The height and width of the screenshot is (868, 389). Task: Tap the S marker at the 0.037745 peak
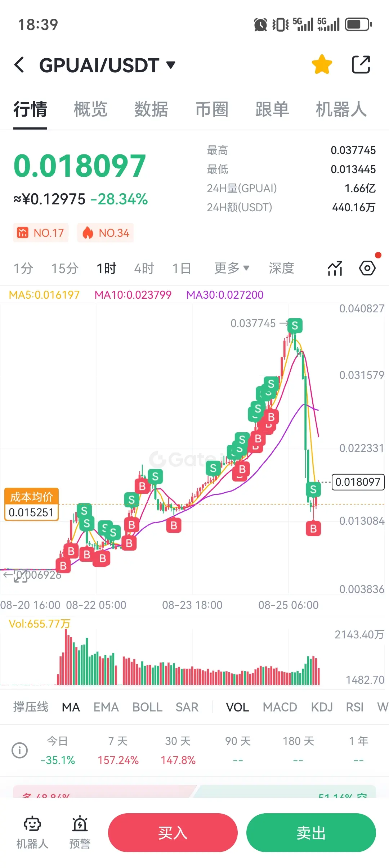click(295, 326)
